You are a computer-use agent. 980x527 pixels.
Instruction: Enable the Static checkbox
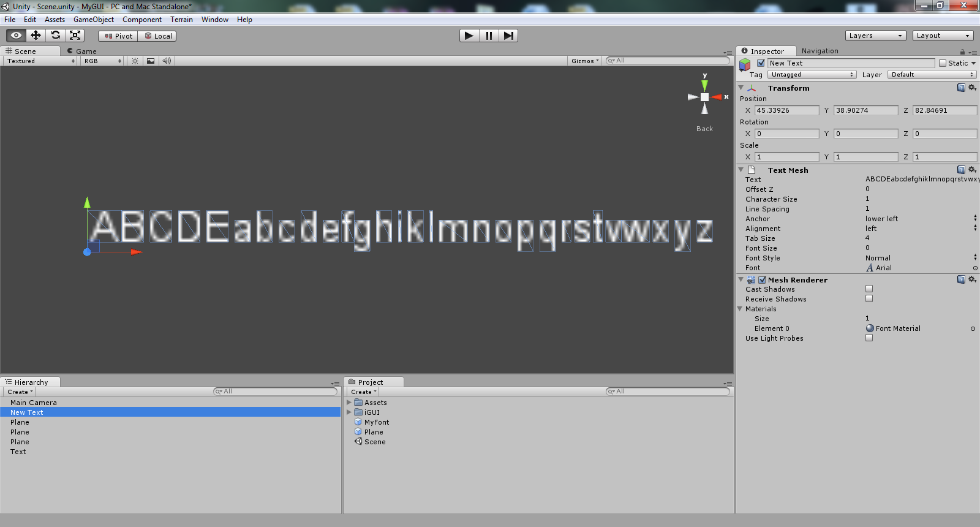(943, 63)
